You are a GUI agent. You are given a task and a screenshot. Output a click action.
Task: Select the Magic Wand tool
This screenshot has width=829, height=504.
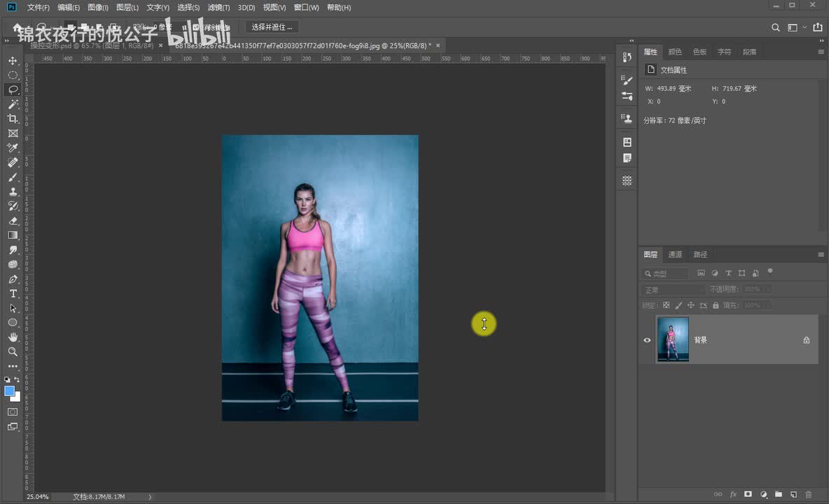pyautogui.click(x=13, y=104)
